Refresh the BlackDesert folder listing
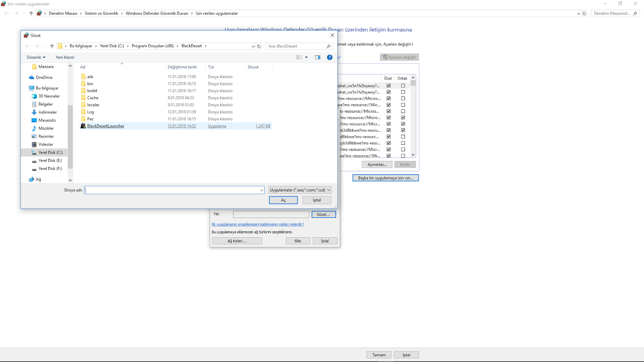644x362 pixels. click(x=259, y=46)
